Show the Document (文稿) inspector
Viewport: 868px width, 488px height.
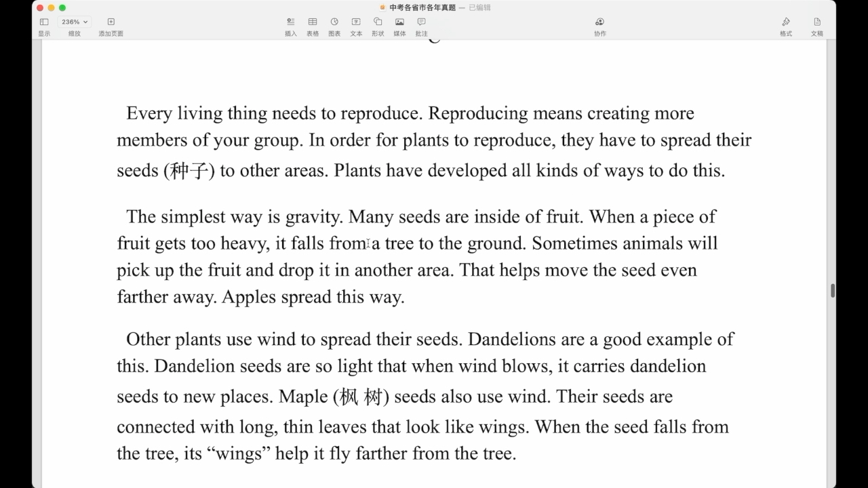click(x=817, y=22)
